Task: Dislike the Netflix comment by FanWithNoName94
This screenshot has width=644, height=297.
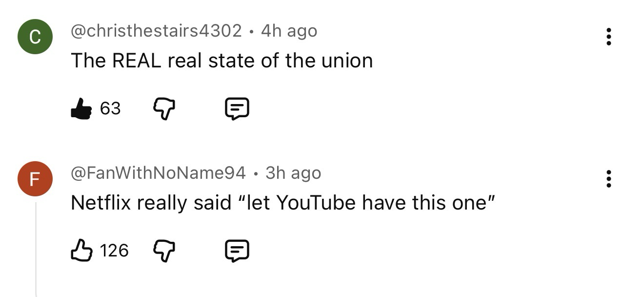Action: 164,251
